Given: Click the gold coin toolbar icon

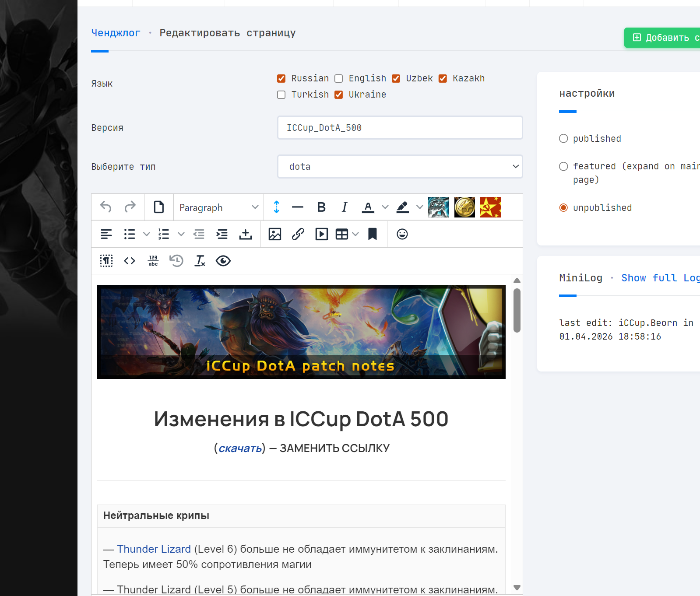Looking at the screenshot, I should click(x=464, y=207).
